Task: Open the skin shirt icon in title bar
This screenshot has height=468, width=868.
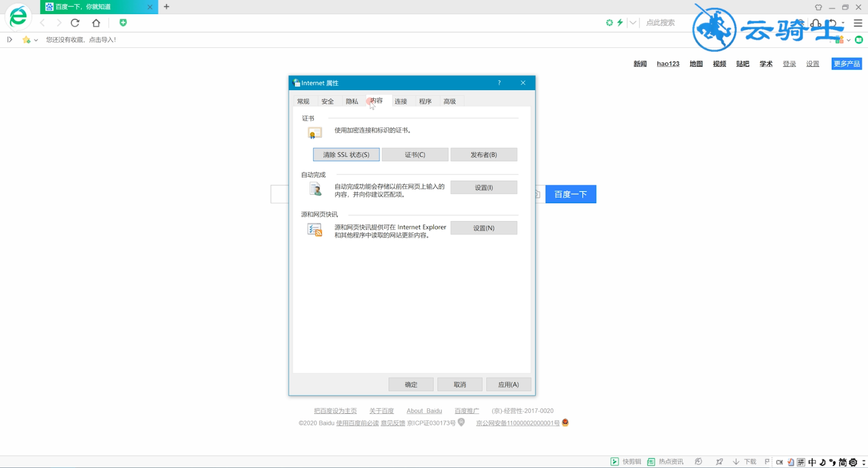Action: click(819, 7)
